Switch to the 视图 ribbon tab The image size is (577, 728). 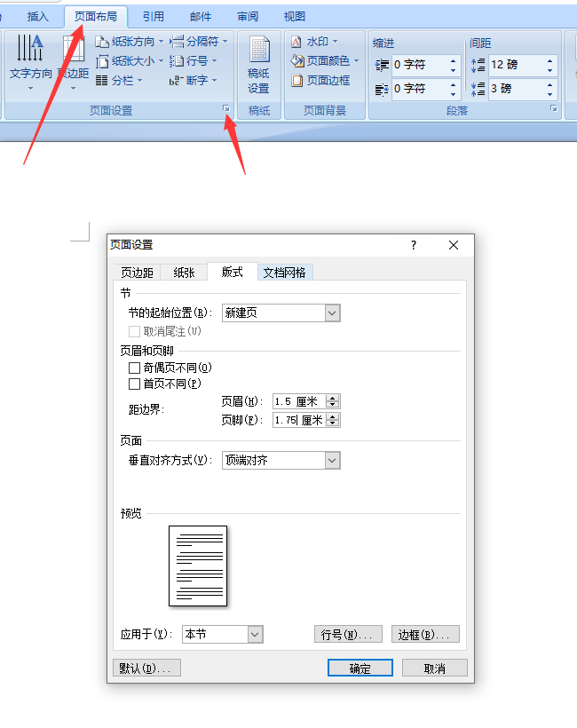(x=295, y=17)
